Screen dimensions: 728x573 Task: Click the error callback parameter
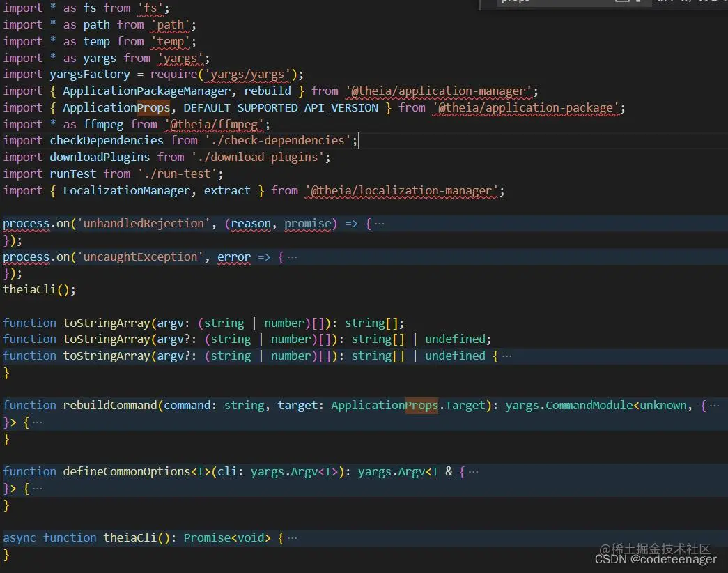[x=234, y=257]
